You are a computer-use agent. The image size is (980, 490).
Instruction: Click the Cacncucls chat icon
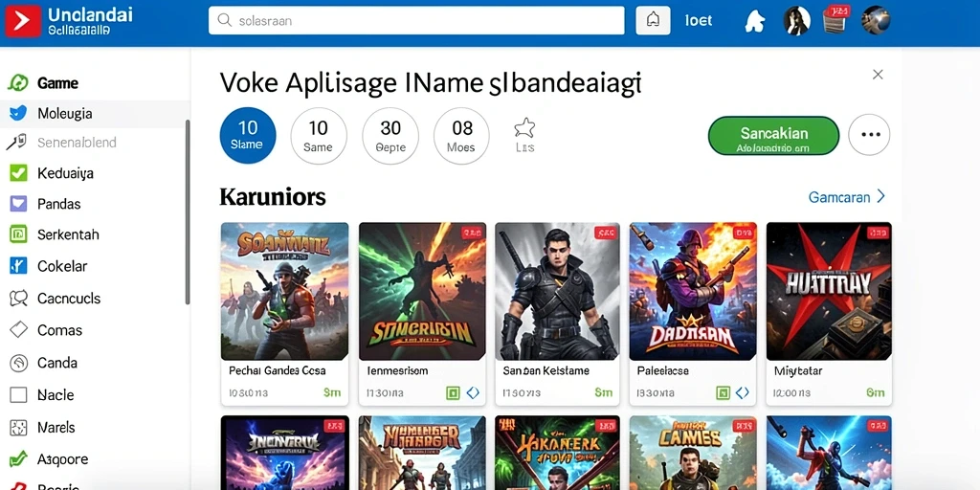pos(18,299)
